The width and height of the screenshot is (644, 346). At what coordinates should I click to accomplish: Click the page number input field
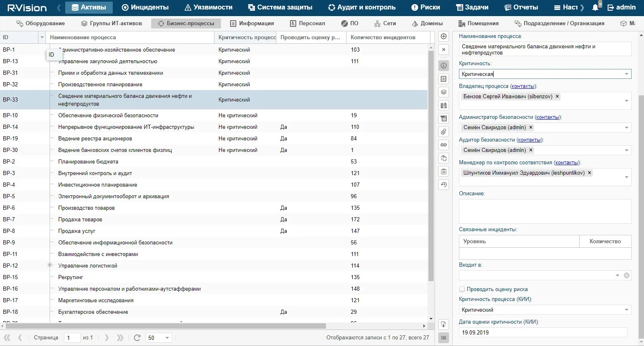click(x=72, y=338)
